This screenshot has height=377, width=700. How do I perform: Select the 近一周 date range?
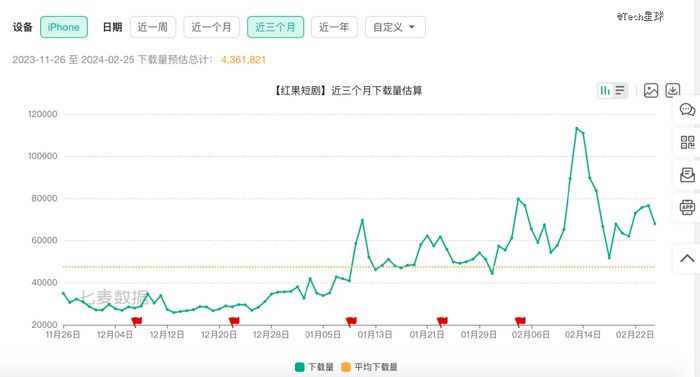tap(153, 27)
